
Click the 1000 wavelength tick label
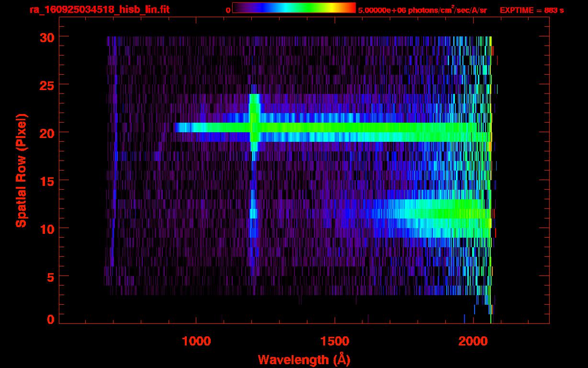[196, 341]
